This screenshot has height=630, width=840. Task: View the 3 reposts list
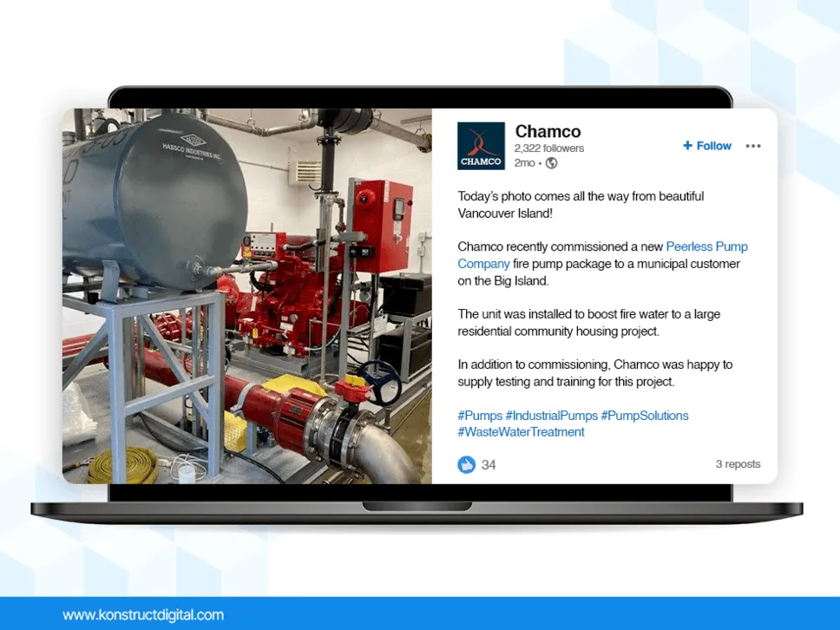point(738,464)
